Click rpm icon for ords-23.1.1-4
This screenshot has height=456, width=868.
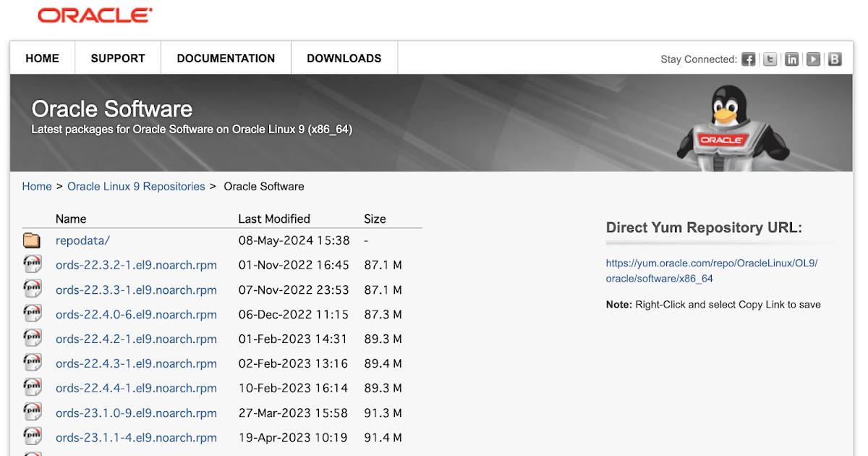tap(32, 436)
